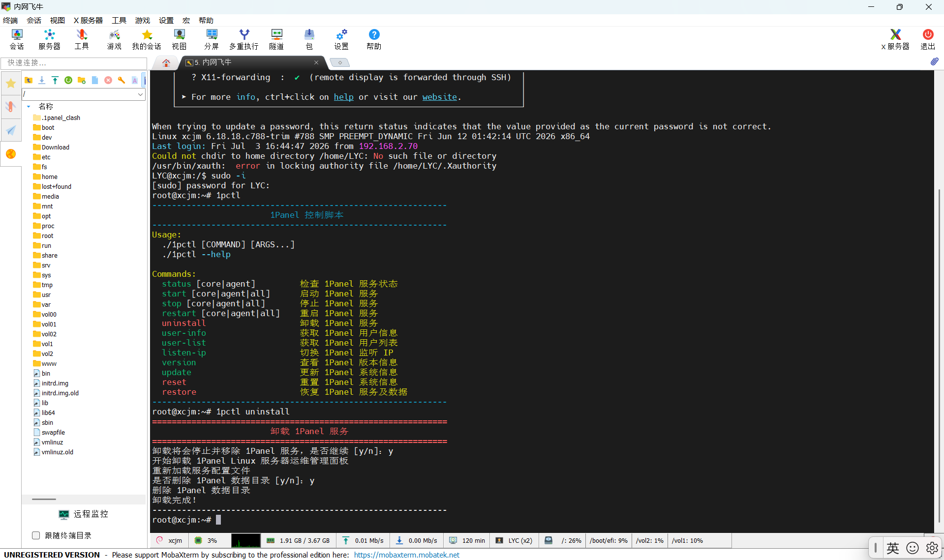944x560 pixels.
Task: Click the 1.91 GB / 3.67 GB memory status
Action: pos(298,540)
